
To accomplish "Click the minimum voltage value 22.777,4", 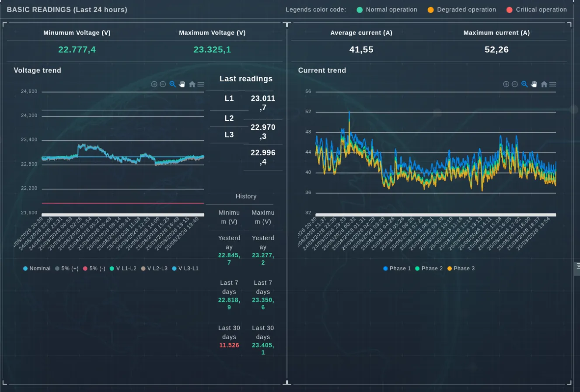I will click(77, 49).
